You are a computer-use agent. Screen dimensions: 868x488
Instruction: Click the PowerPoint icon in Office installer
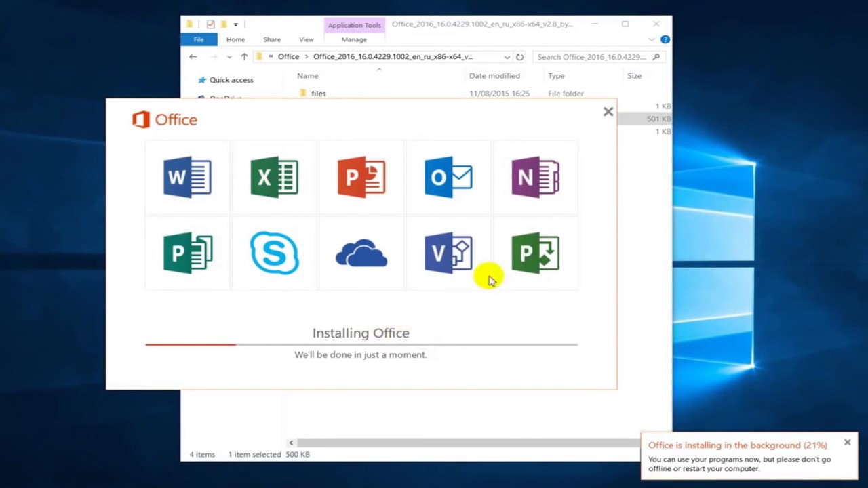(x=361, y=177)
